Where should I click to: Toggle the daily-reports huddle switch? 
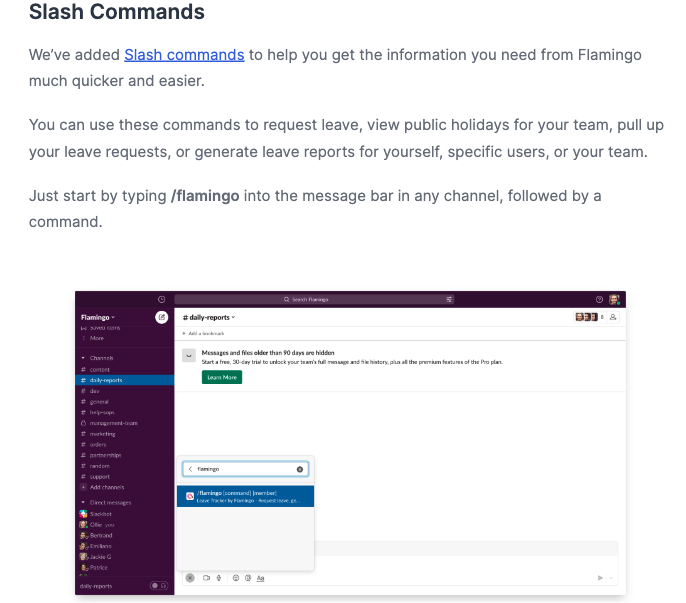157,585
